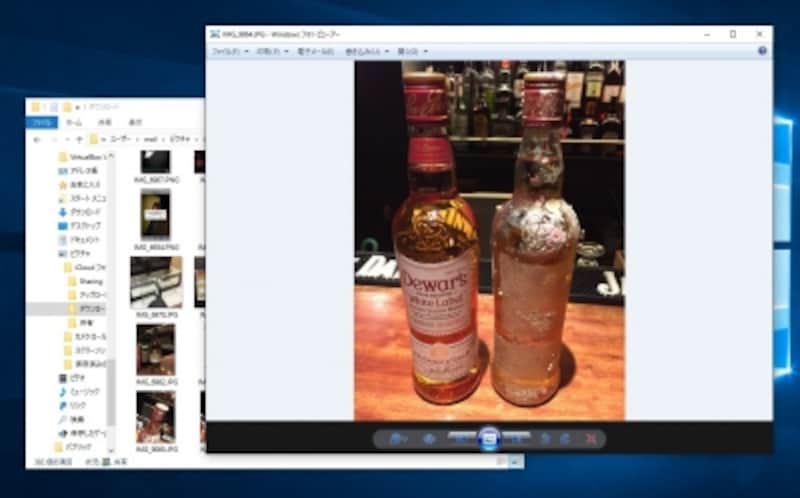Open the 印刷 print menu in Photo Viewer
800x498 pixels.
[272, 52]
